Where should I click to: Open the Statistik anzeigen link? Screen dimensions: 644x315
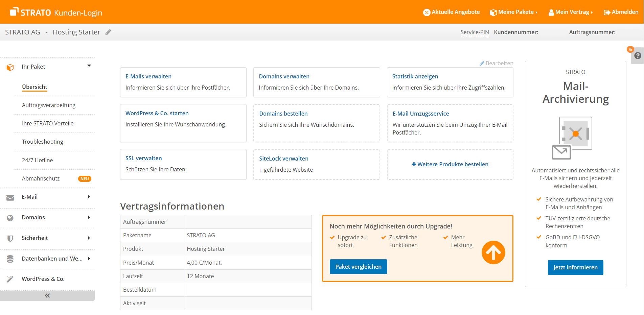click(415, 76)
